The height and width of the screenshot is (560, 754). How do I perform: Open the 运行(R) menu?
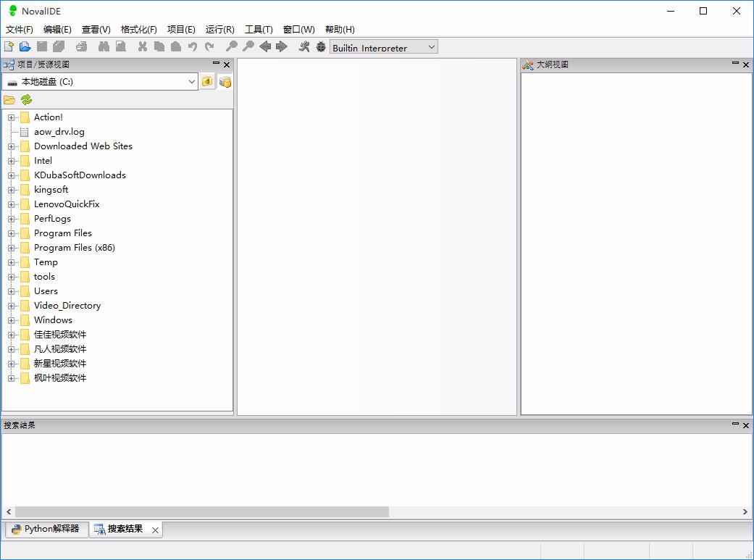coord(219,30)
